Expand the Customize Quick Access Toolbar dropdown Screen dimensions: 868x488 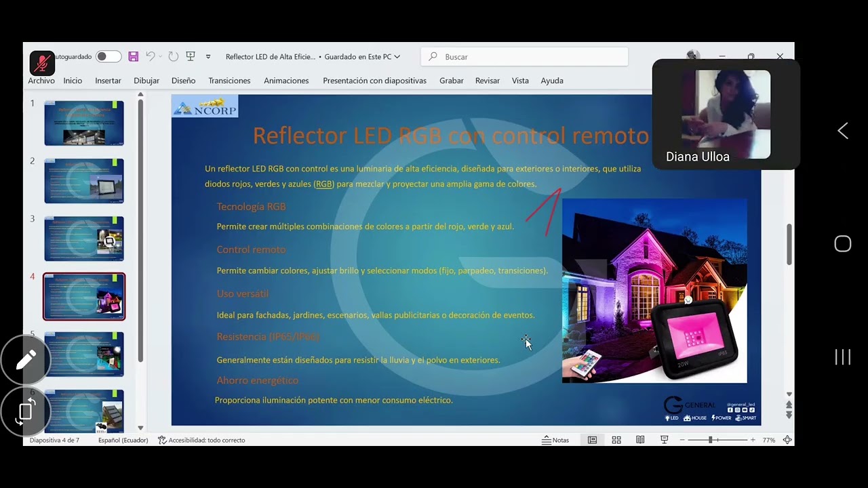click(208, 57)
